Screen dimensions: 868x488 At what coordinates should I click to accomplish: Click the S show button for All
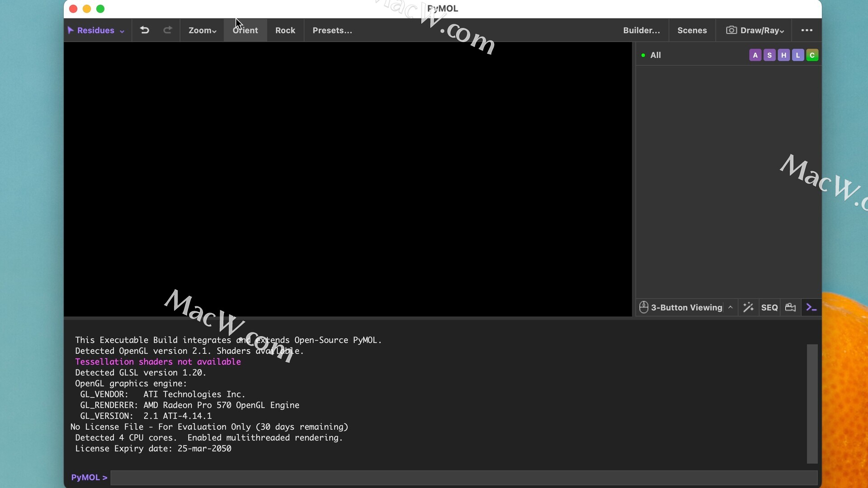click(769, 55)
